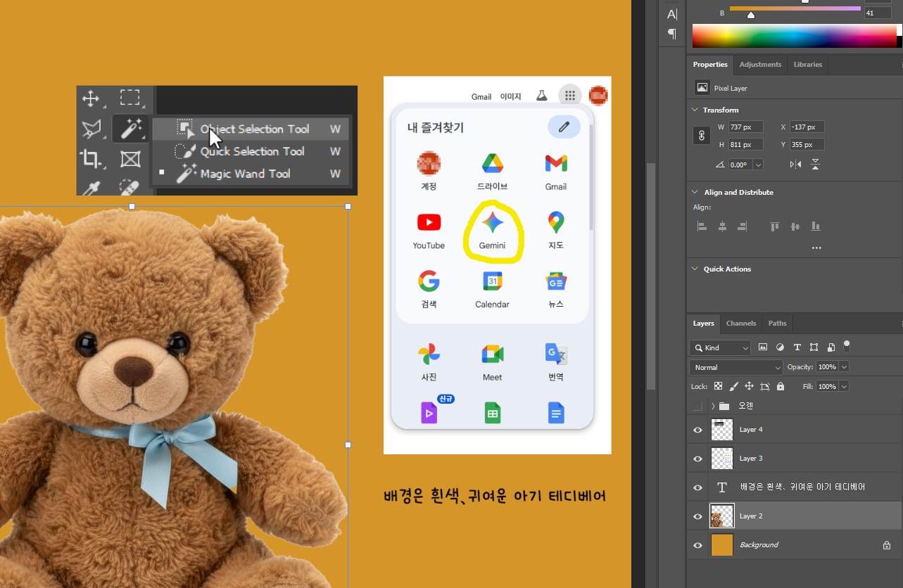Lock transparent pixels

pos(718,386)
